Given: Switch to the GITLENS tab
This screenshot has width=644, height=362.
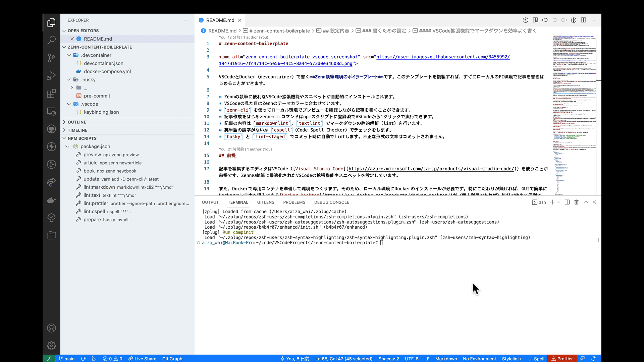Looking at the screenshot, I should [x=266, y=202].
